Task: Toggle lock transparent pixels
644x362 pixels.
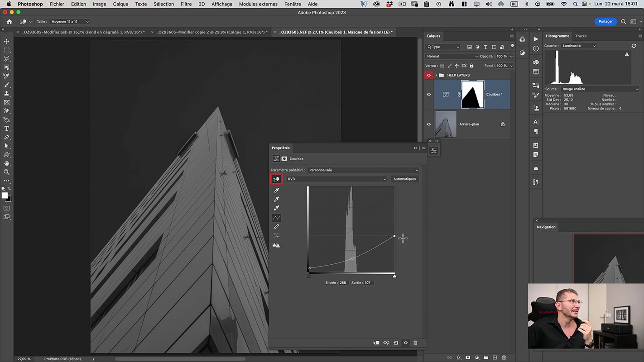Action: pyautogui.click(x=442, y=66)
